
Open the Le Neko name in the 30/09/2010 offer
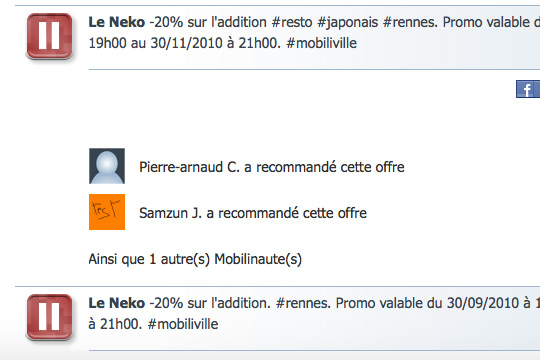(117, 304)
